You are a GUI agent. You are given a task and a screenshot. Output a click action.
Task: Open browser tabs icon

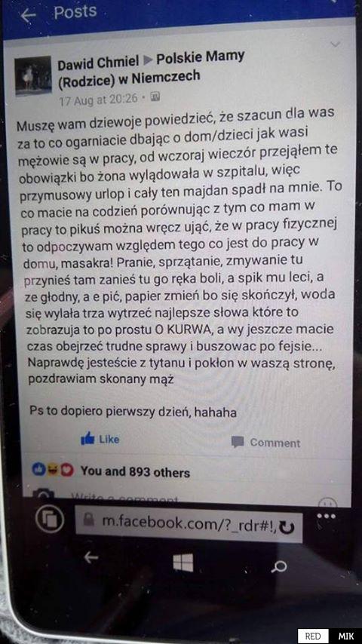coord(49,519)
